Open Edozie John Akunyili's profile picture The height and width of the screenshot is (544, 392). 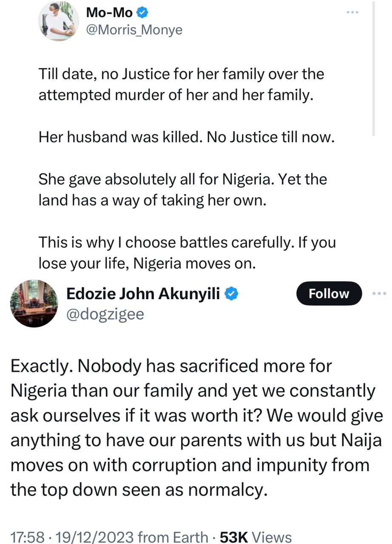point(34,303)
